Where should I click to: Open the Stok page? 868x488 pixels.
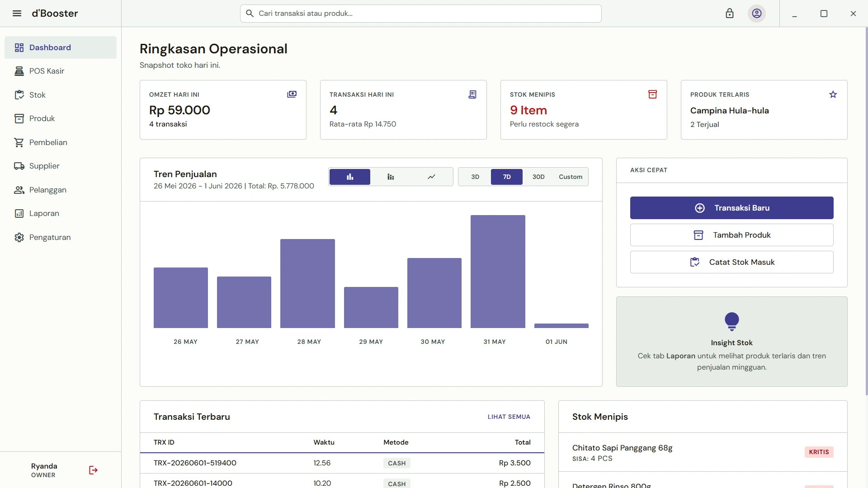[61, 95]
